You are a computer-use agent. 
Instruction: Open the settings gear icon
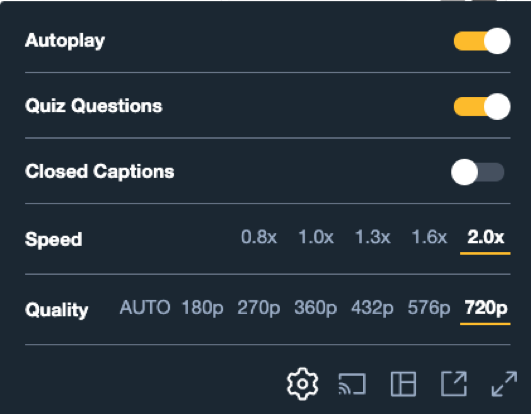pos(302,384)
